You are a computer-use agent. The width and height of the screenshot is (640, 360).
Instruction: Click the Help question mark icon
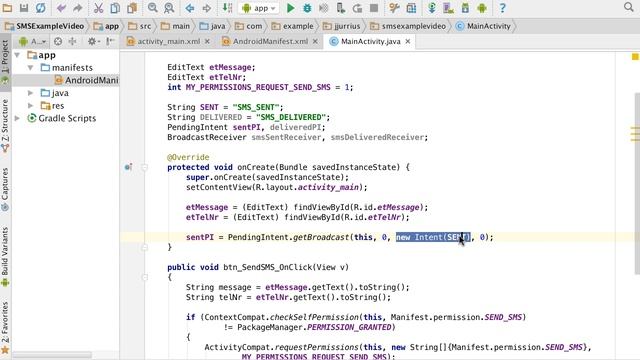pos(502,8)
